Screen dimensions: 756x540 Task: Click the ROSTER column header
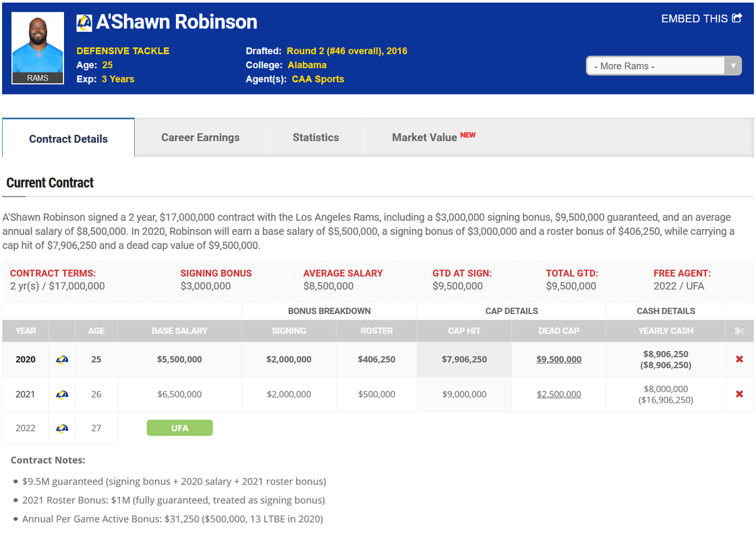point(376,331)
